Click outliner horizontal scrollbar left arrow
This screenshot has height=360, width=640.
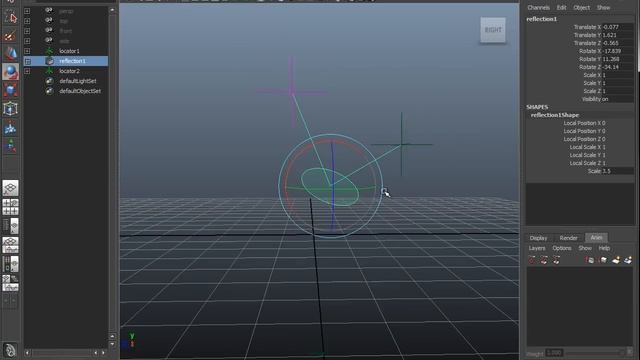point(27,353)
